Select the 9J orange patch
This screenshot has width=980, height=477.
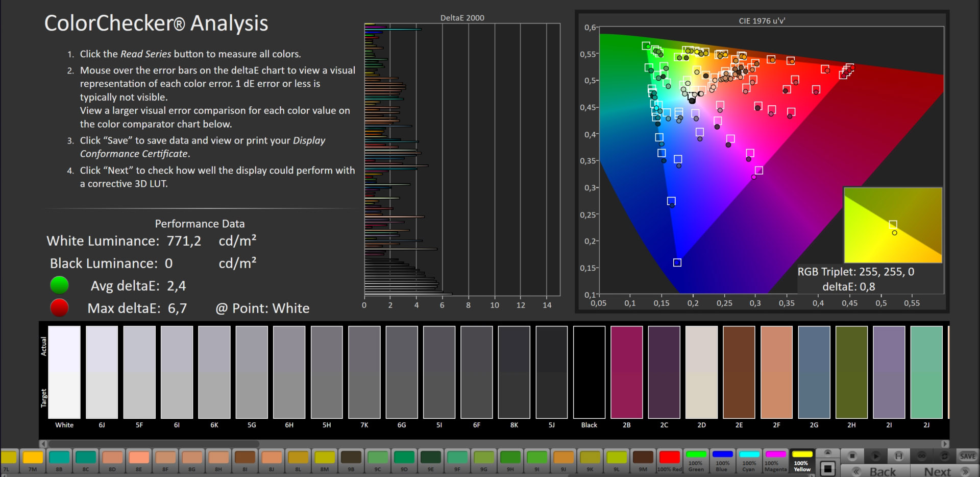click(563, 461)
